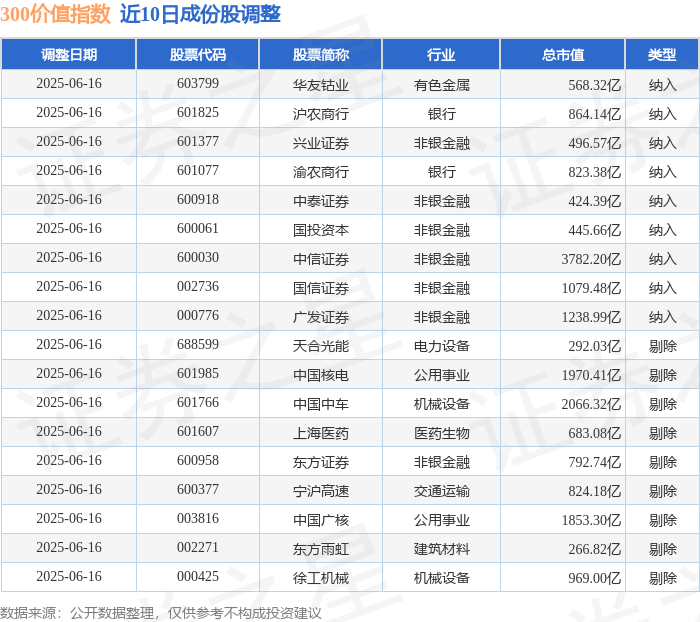The width and height of the screenshot is (700, 622).
Task: Click market value 3782.20亿
Action: (591, 259)
